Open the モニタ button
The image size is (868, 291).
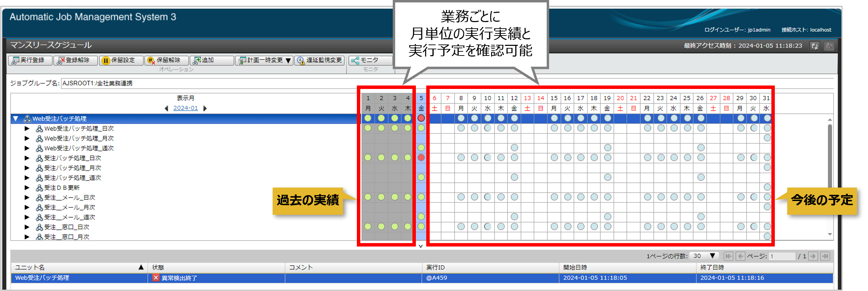[371, 60]
